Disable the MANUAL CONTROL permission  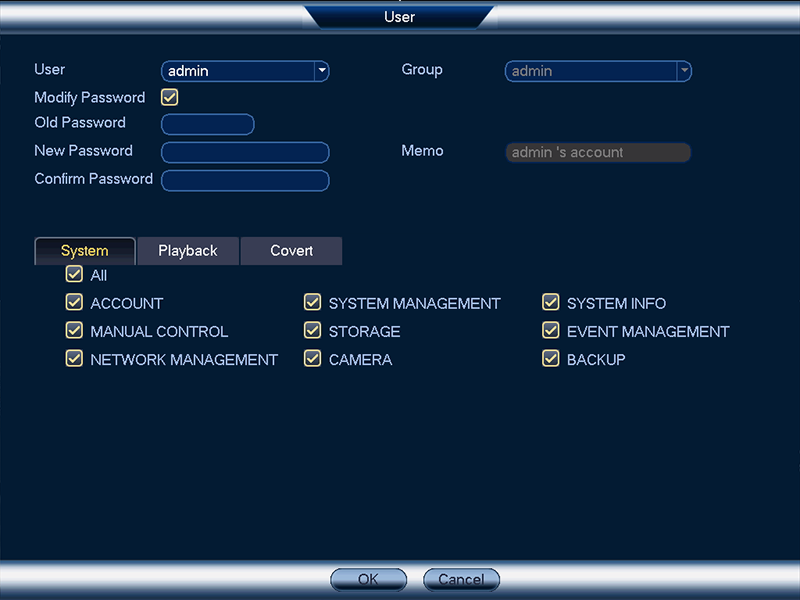[74, 331]
